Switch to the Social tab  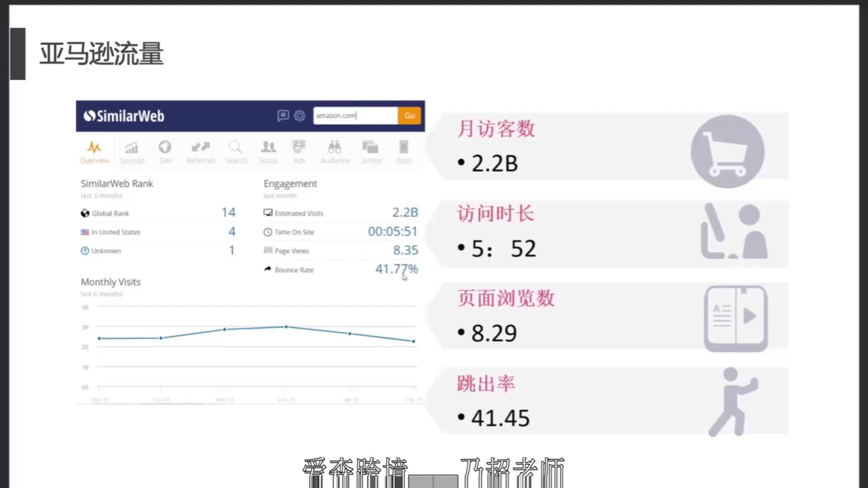pyautogui.click(x=268, y=152)
